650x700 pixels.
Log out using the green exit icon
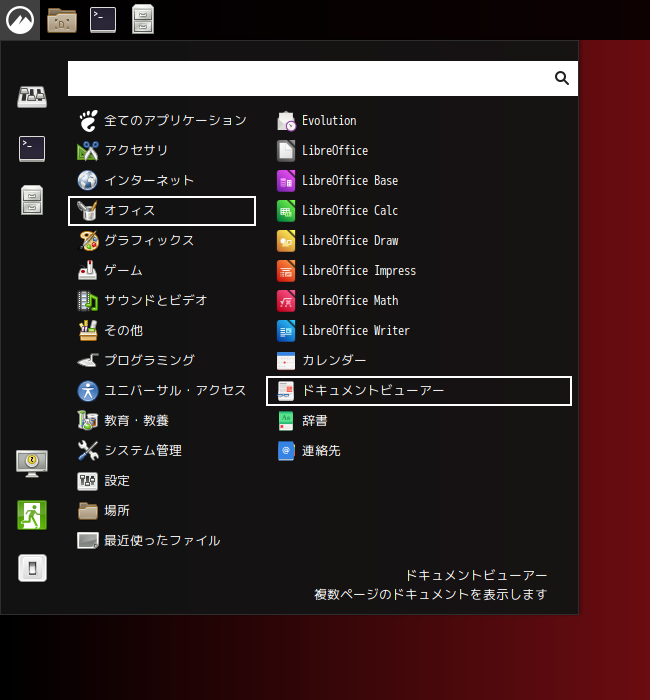[x=32, y=515]
